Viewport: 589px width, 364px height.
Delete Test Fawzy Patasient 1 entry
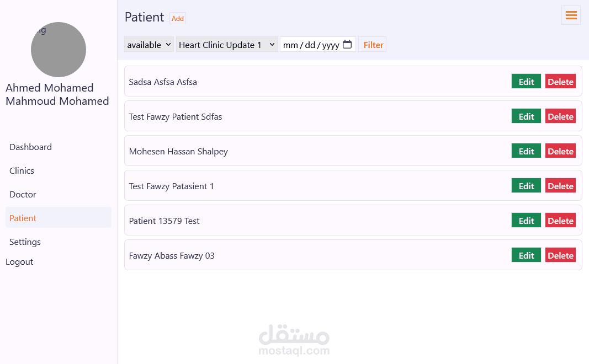[560, 186]
